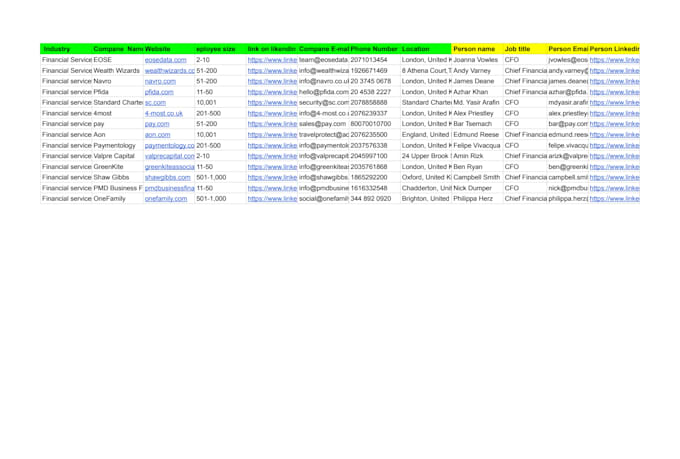Select the Location header cell

pyautogui.click(x=426, y=49)
